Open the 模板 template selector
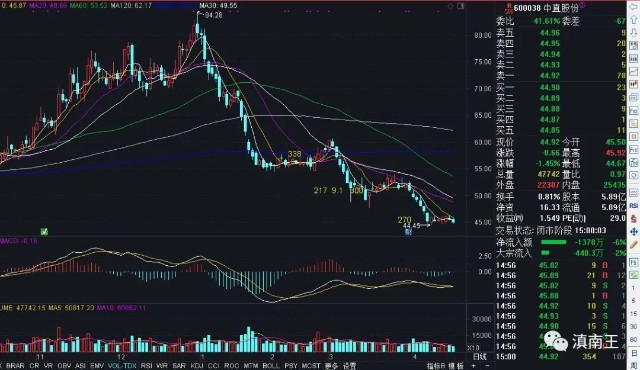 pos(456,366)
